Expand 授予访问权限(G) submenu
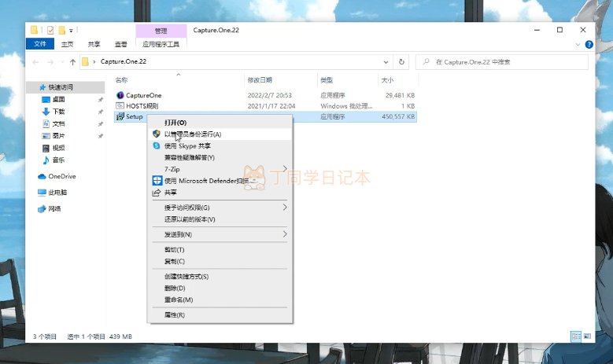The height and width of the screenshot is (364, 613). (x=220, y=208)
